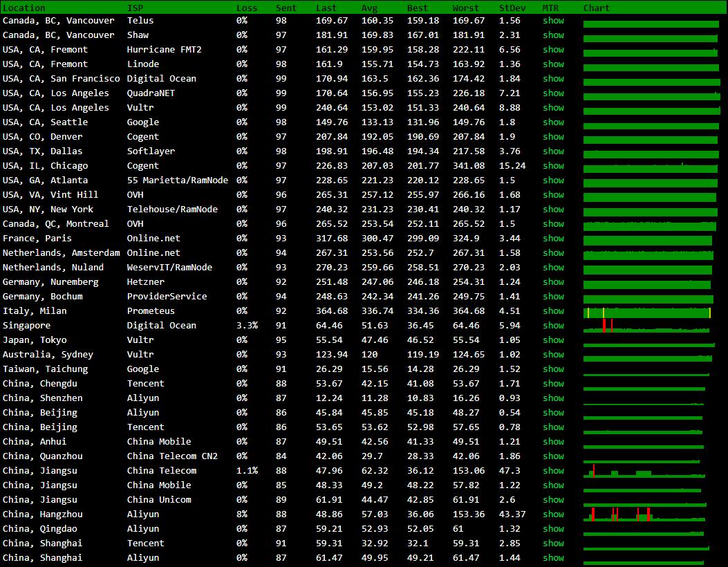This screenshot has height=567, width=728.
Task: Show MTR for China Jiangsu China Telecom
Action: click(553, 471)
